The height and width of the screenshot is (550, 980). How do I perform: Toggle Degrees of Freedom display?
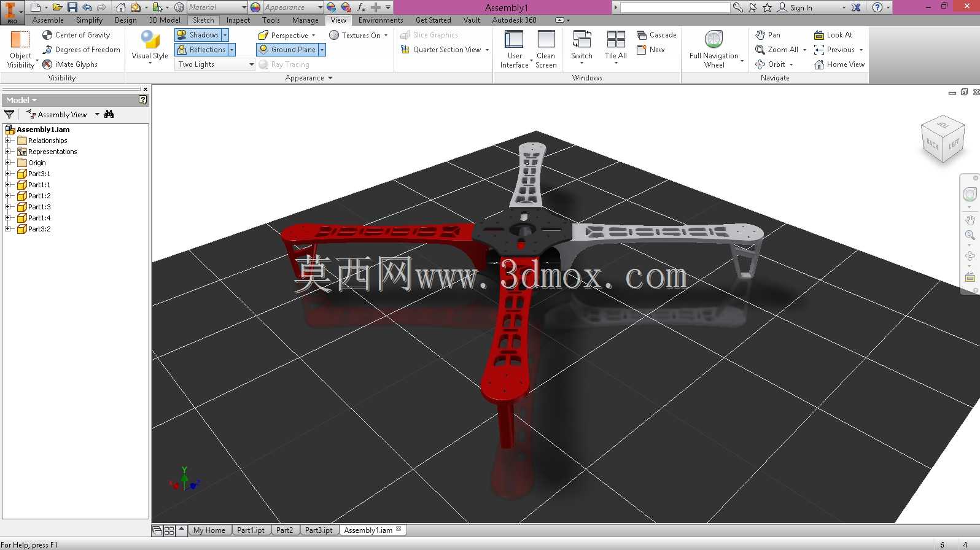[81, 50]
